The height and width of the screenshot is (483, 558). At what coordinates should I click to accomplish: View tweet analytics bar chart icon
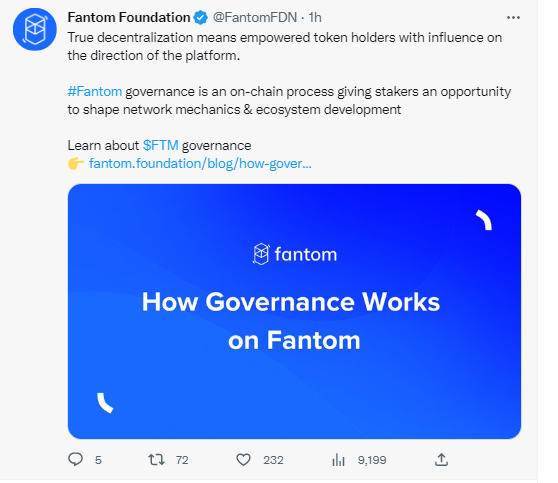[338, 460]
